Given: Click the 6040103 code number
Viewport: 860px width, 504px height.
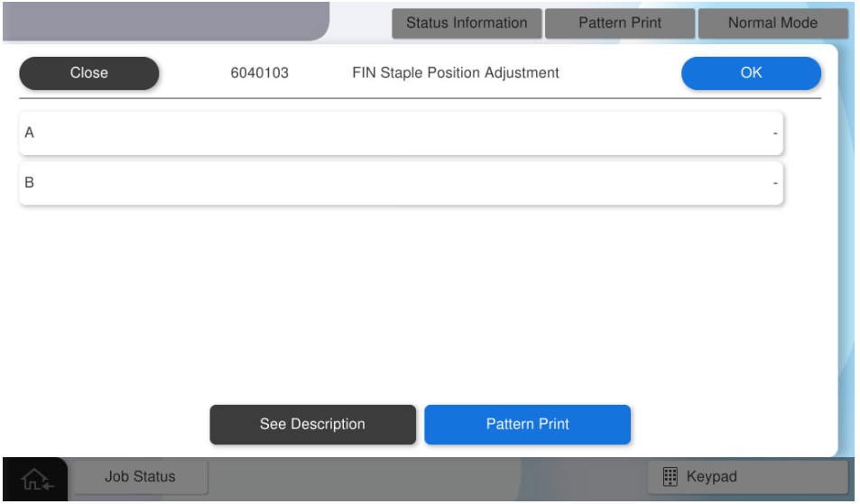Looking at the screenshot, I should click(x=260, y=73).
